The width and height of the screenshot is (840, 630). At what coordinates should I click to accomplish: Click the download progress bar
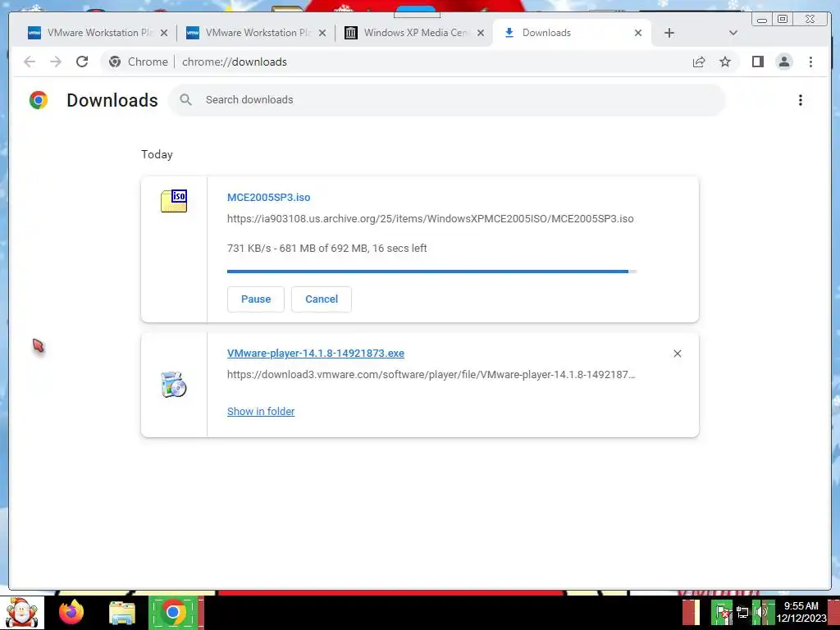[431, 272]
